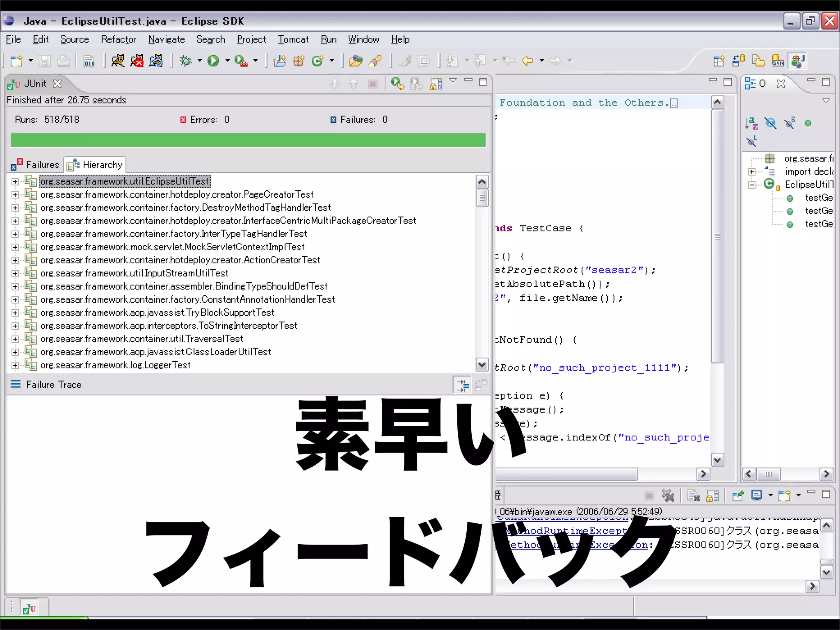The image size is (840, 630).
Task: Close the Outline view tab
Action: 781,84
